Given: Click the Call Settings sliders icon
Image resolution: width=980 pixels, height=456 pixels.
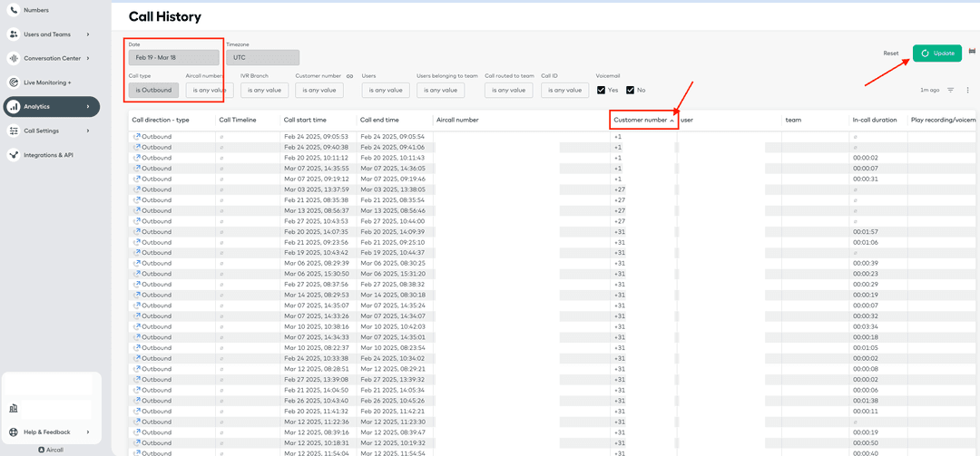Looking at the screenshot, I should pos(14,131).
